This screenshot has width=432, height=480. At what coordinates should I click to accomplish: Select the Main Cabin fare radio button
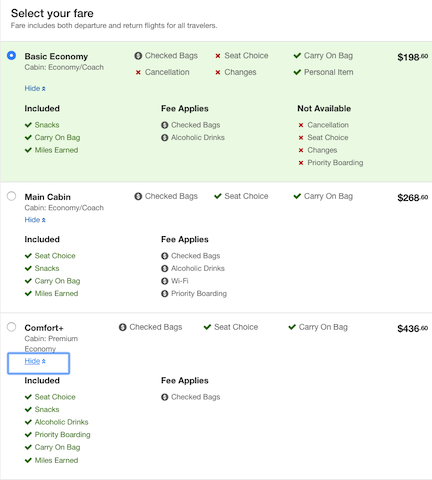pos(11,196)
